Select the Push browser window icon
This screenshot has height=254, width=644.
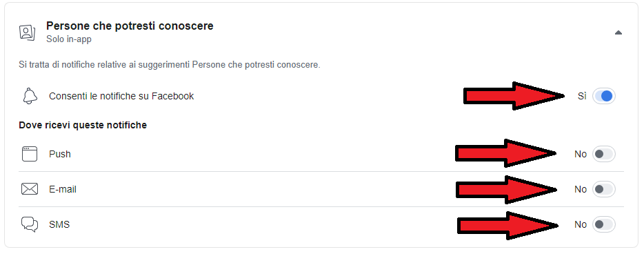29,154
